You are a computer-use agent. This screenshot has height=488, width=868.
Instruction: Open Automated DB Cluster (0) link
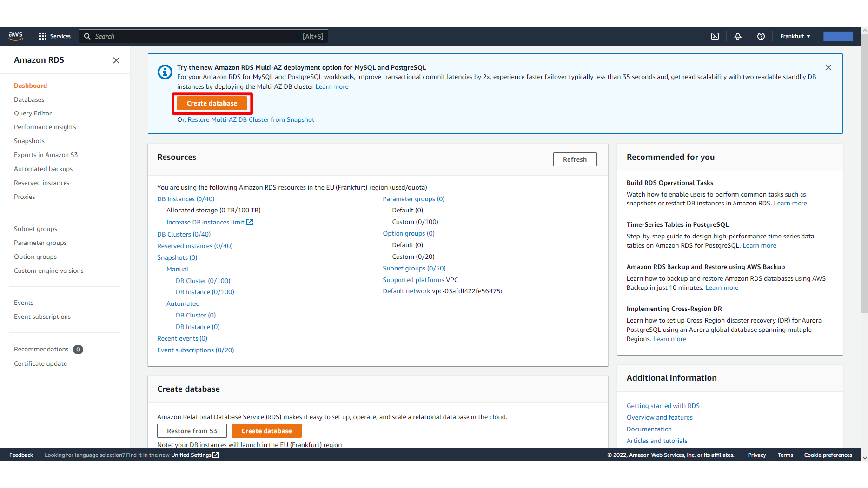[196, 316]
